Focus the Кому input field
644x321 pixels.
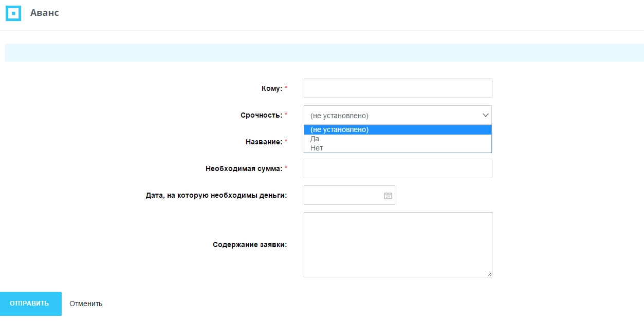(397, 88)
